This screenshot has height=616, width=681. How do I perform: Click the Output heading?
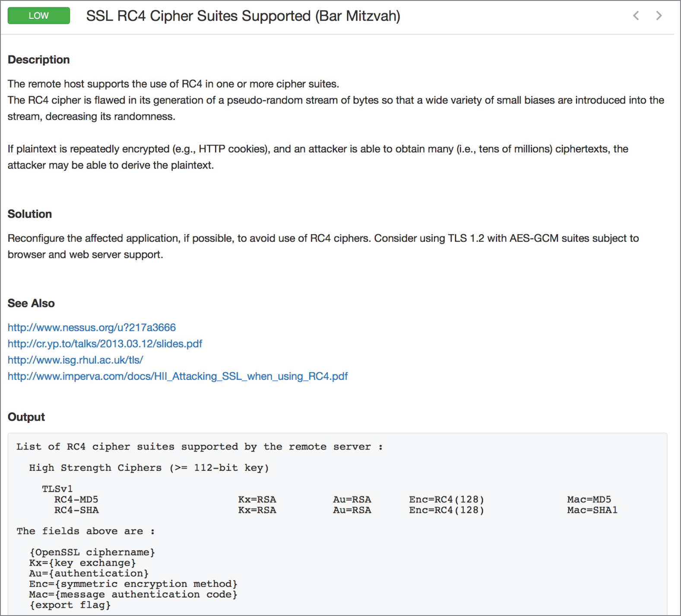click(26, 417)
